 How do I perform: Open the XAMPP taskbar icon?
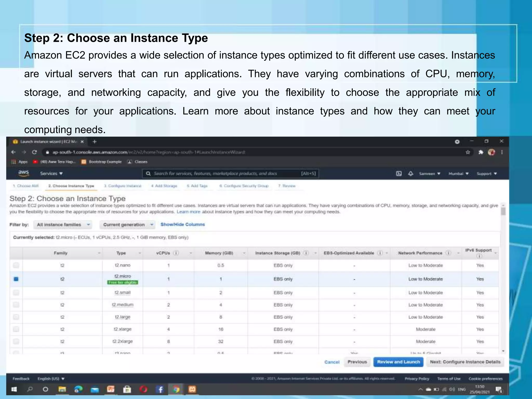[x=192, y=389]
